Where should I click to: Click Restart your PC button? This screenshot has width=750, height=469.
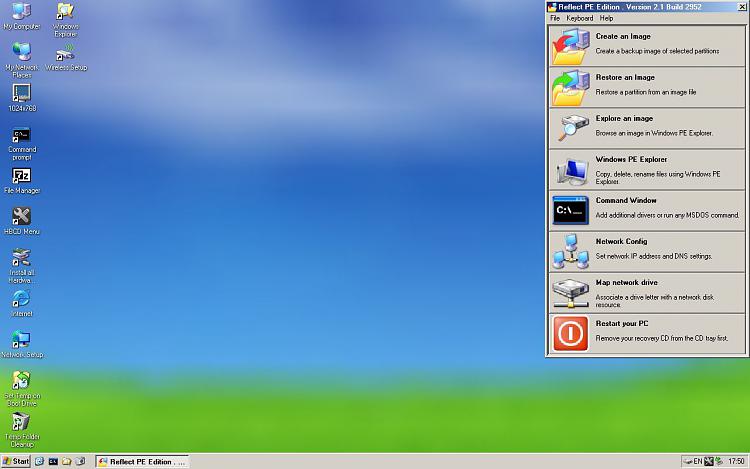(x=647, y=333)
